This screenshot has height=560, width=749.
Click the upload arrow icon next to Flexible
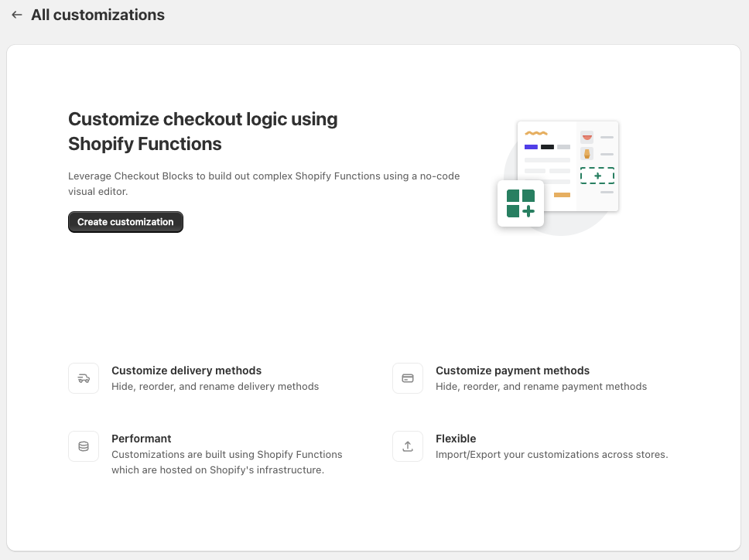pos(408,446)
